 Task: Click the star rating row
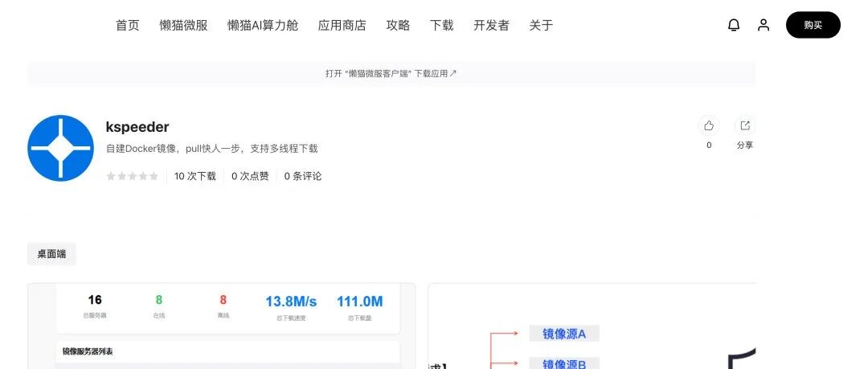click(x=133, y=176)
